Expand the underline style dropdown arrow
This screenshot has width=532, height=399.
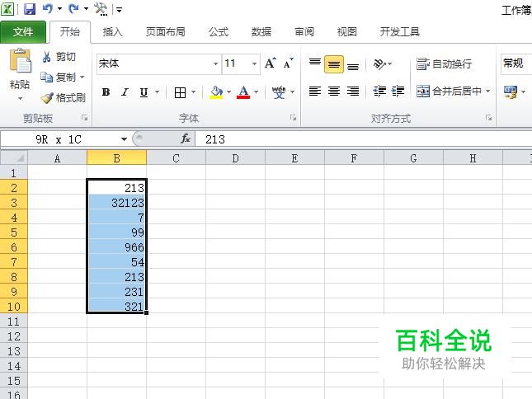pyautogui.click(x=157, y=92)
